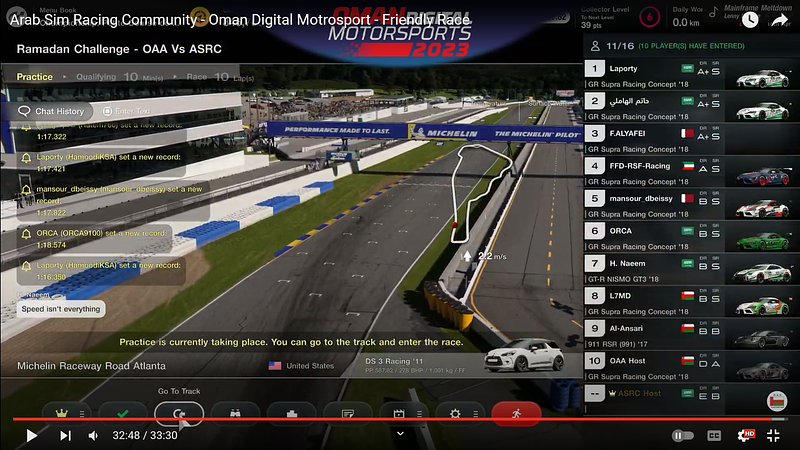This screenshot has width=800, height=450.
Task: Open the list menu beside the crown
Action: click(x=82, y=414)
